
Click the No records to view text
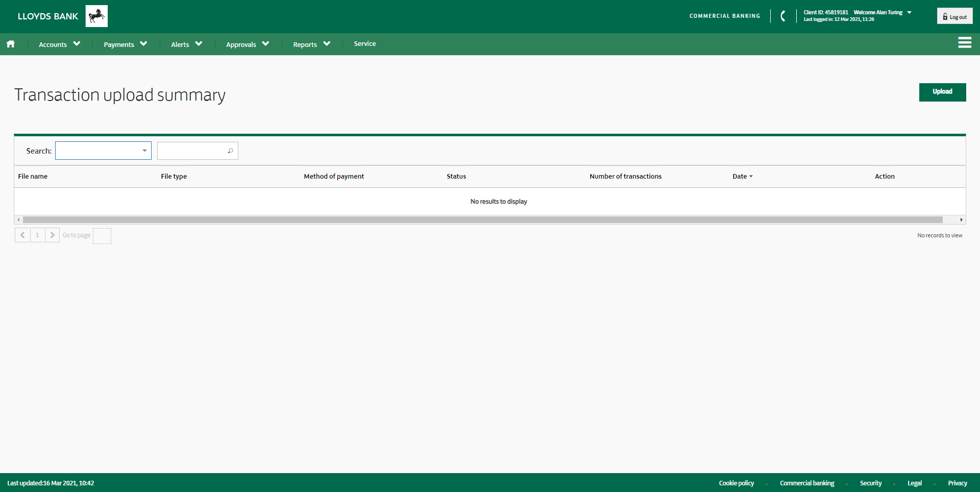pos(940,235)
